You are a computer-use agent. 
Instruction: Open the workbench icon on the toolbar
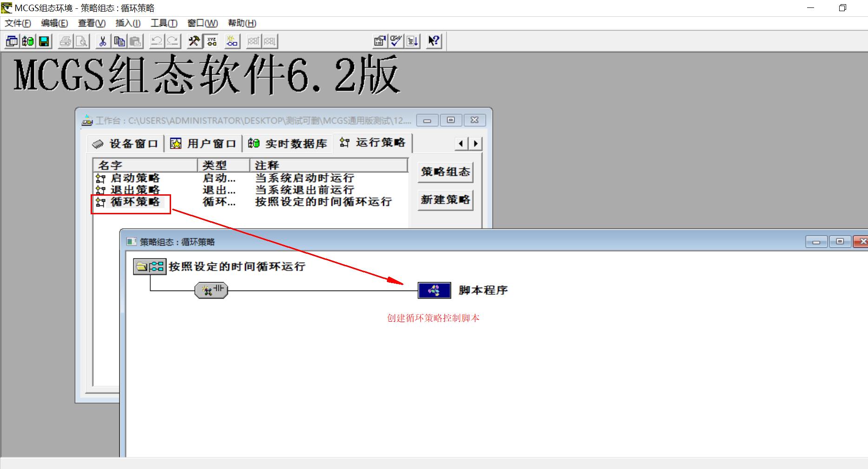click(11, 41)
